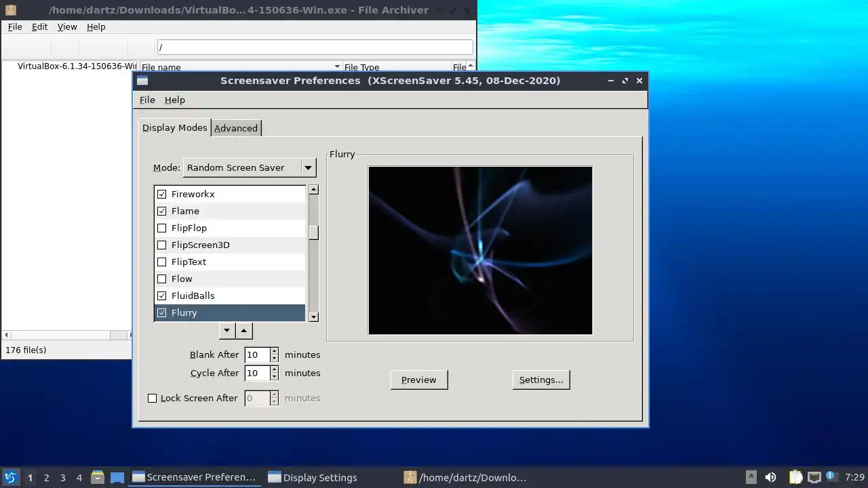Open the volume control tray icon
The height and width of the screenshot is (488, 868).
point(770,477)
